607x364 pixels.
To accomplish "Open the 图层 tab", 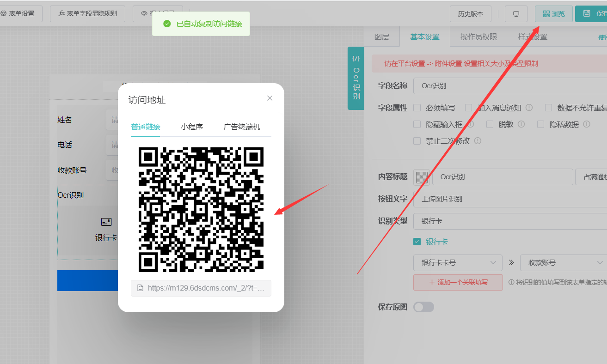I will 382,37.
